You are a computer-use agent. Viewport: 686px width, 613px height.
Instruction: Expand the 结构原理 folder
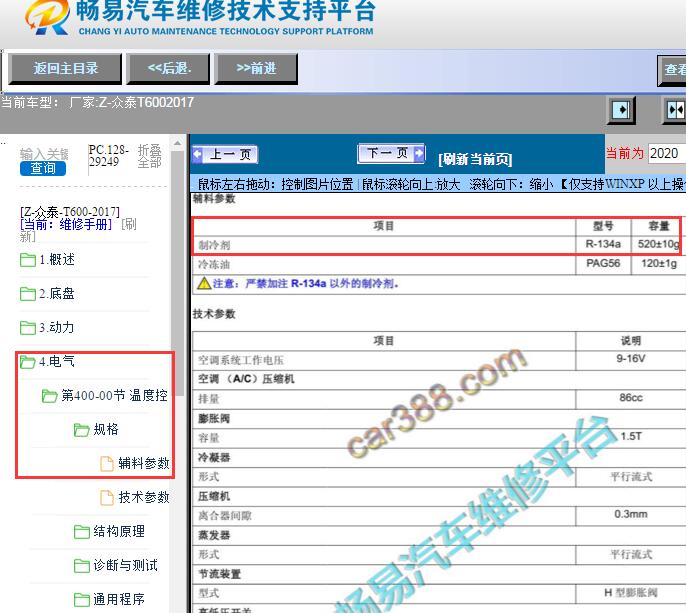(x=119, y=531)
